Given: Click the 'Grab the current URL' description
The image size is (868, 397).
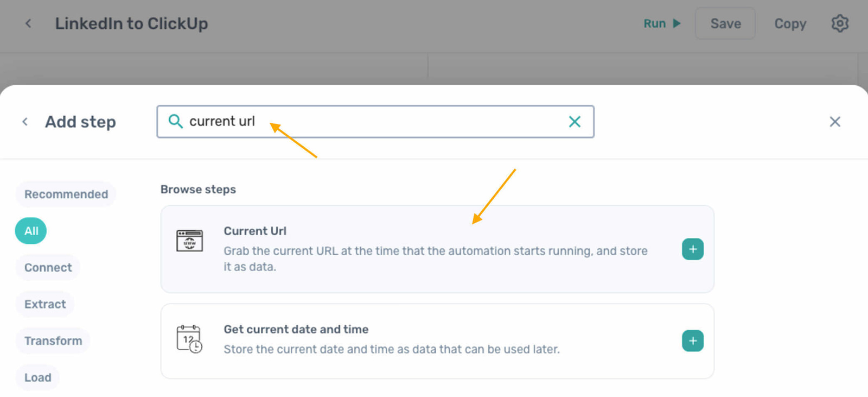Looking at the screenshot, I should tap(436, 259).
